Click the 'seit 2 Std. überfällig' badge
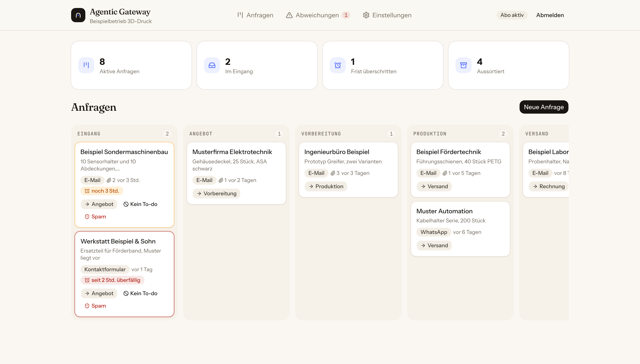 (x=112, y=280)
